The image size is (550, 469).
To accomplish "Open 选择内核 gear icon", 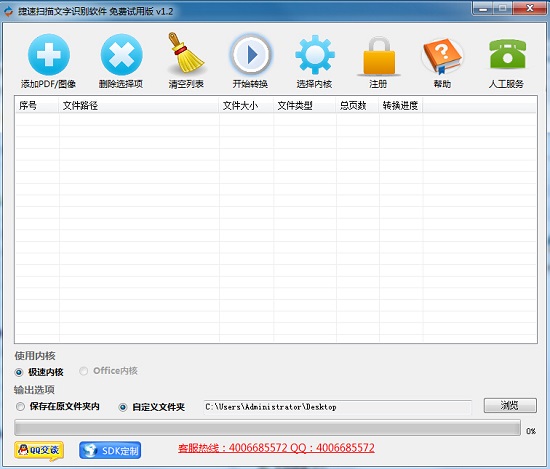I will click(x=315, y=55).
